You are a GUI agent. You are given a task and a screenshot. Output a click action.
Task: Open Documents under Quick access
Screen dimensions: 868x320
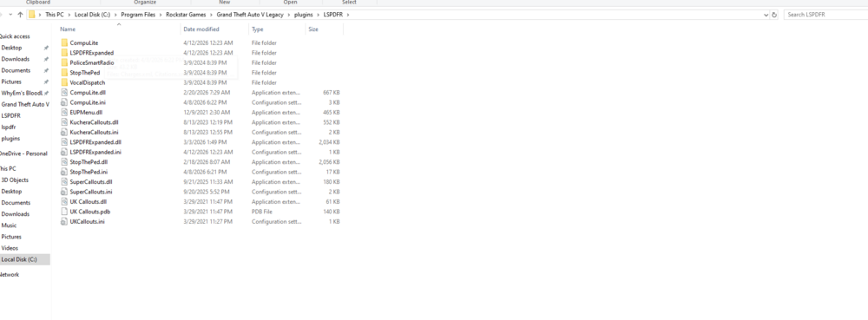pyautogui.click(x=16, y=71)
